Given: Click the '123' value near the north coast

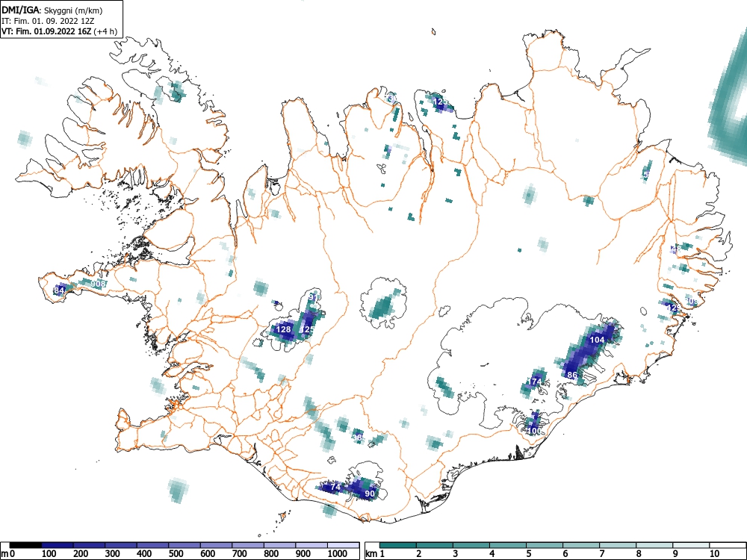Looking at the screenshot, I should (x=441, y=102).
